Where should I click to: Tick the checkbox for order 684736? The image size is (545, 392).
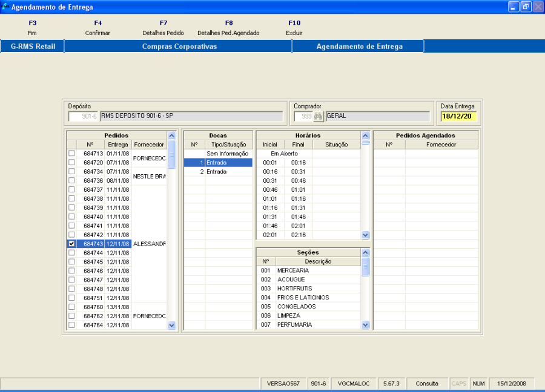(x=71, y=180)
